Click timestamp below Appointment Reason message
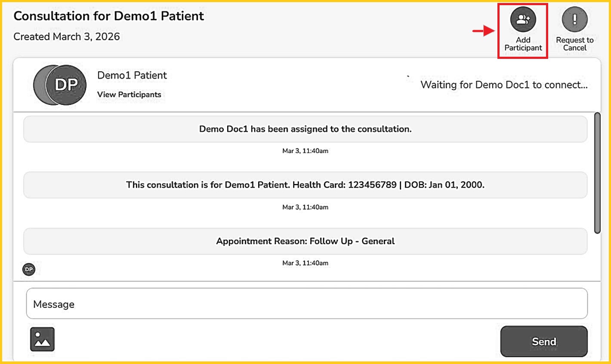The height and width of the screenshot is (364, 611). click(305, 263)
